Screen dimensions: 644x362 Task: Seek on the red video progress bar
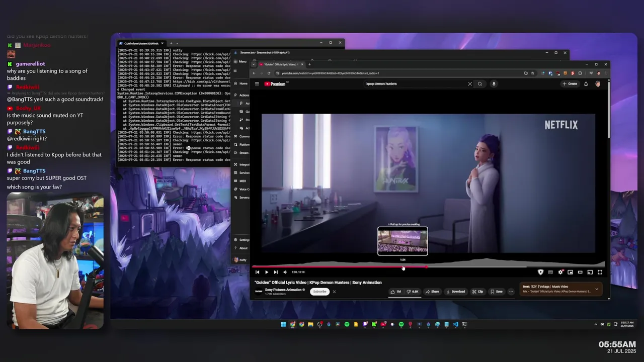coord(428,267)
